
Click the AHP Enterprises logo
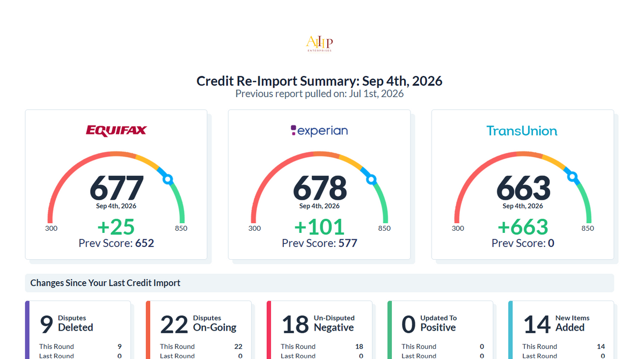(x=319, y=43)
